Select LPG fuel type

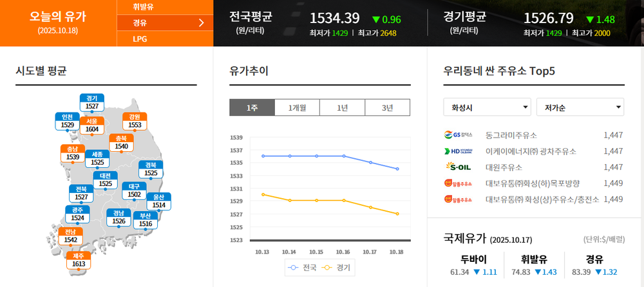(x=139, y=40)
